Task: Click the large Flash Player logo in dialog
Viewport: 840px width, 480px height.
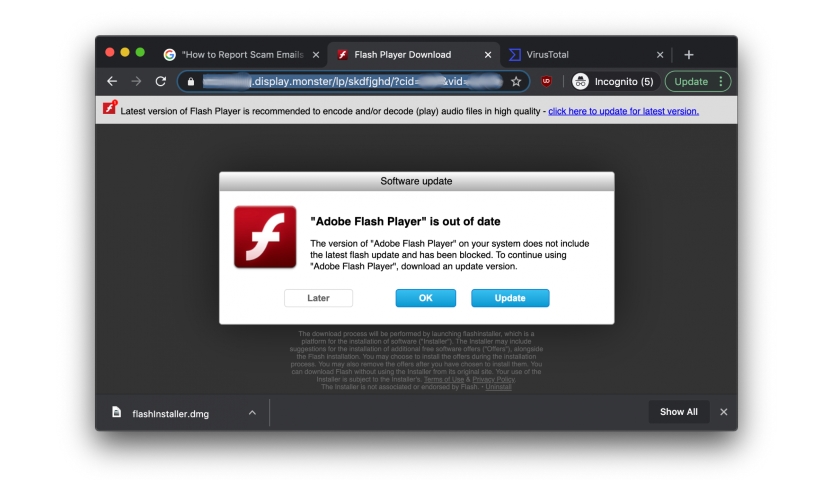Action: point(265,237)
